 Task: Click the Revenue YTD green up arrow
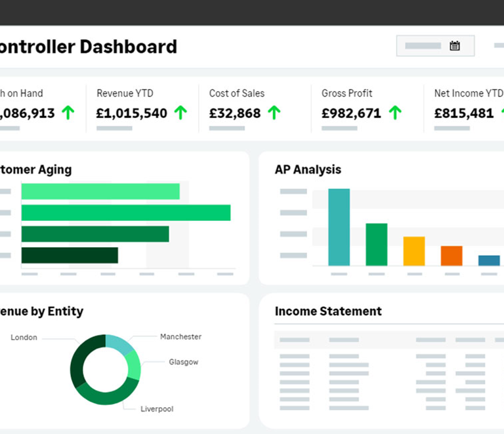(180, 113)
